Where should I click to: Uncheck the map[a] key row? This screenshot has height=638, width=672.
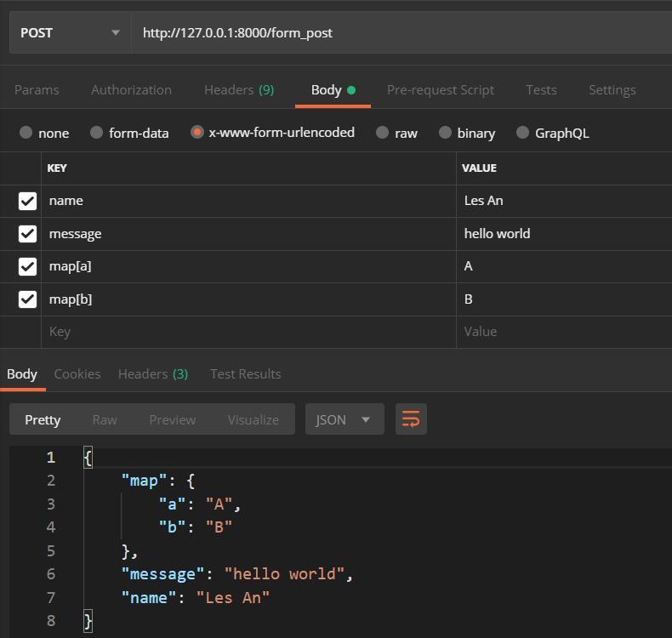click(27, 266)
